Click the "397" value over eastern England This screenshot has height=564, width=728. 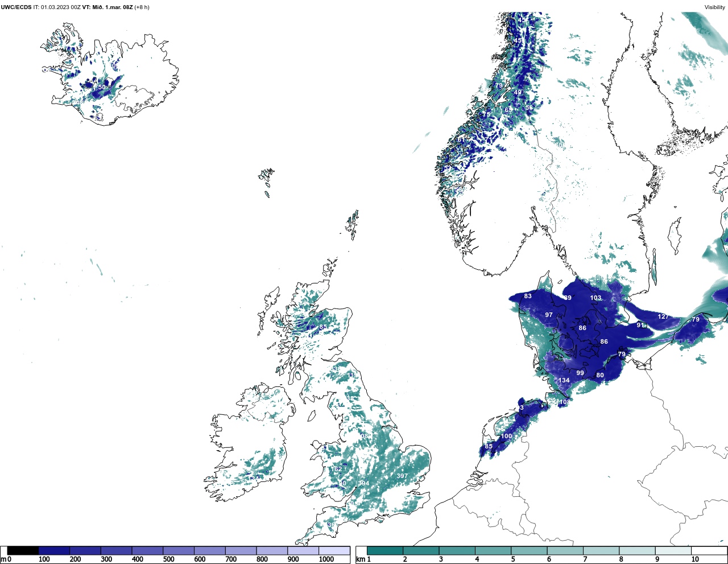pyautogui.click(x=402, y=476)
